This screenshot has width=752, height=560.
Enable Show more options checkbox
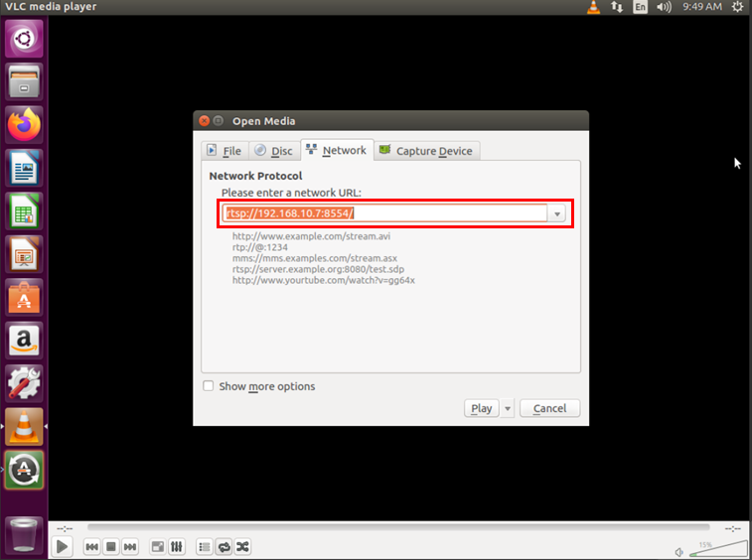pos(209,386)
